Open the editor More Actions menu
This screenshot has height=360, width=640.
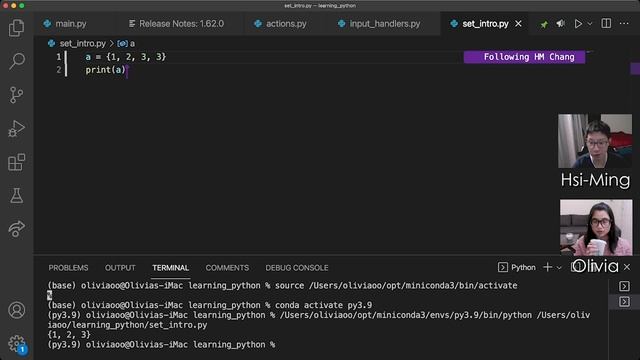coord(624,24)
